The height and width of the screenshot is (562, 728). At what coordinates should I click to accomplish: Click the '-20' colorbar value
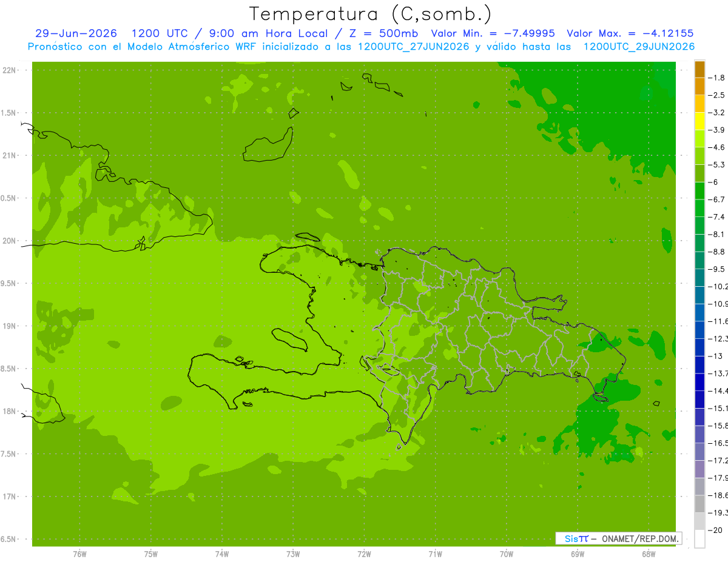[716, 530]
